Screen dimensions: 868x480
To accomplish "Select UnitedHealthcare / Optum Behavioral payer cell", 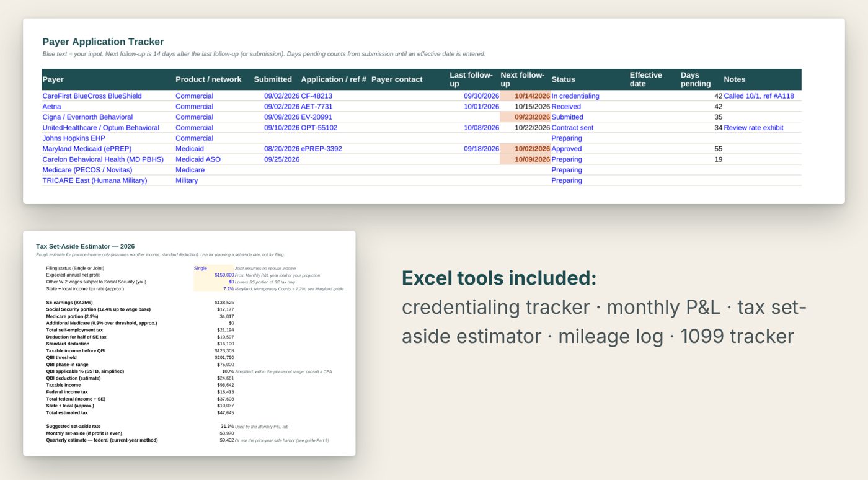I will (101, 128).
